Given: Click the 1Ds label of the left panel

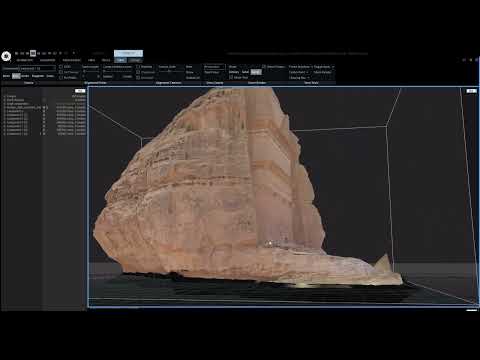Looking at the screenshot, I should [x=80, y=91].
